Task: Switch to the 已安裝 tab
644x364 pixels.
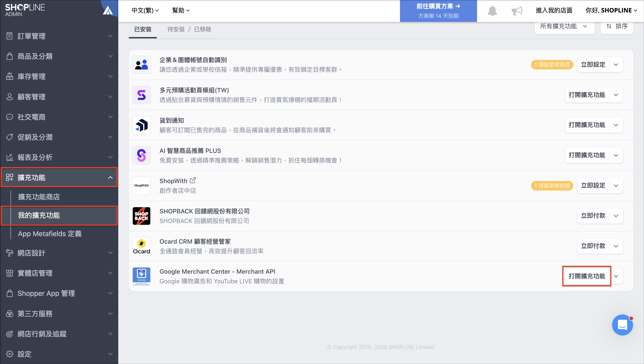Action: pyautogui.click(x=143, y=29)
